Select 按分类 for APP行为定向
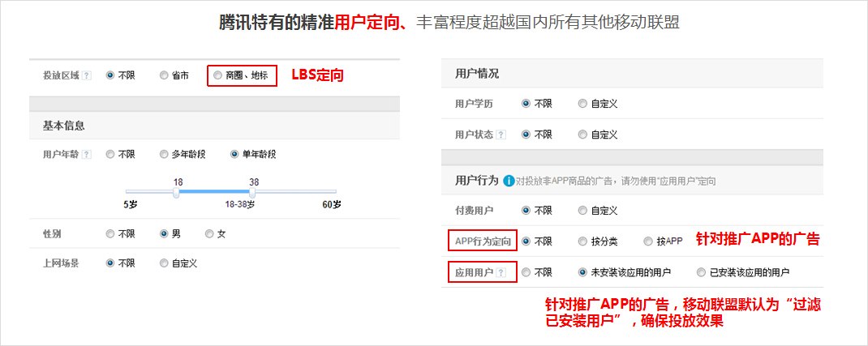The height and width of the screenshot is (346, 868). [x=582, y=241]
